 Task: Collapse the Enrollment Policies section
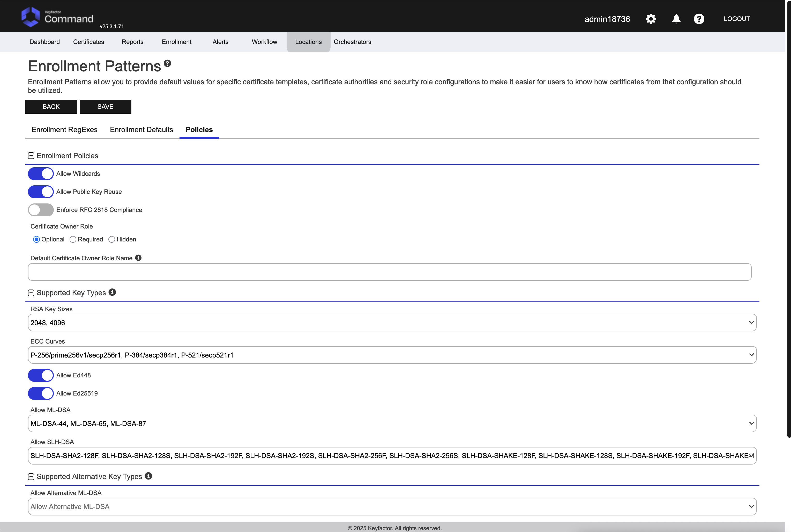click(31, 156)
